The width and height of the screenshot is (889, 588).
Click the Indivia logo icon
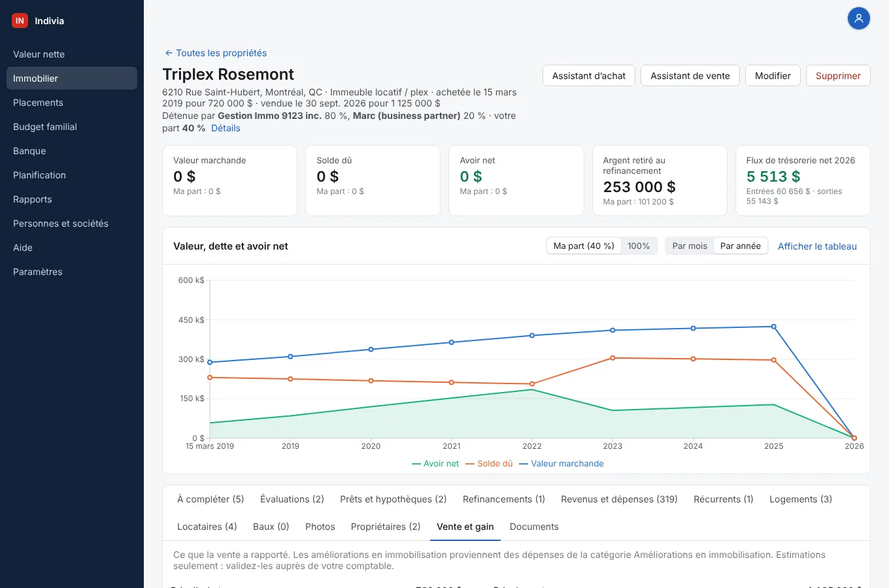(x=20, y=21)
